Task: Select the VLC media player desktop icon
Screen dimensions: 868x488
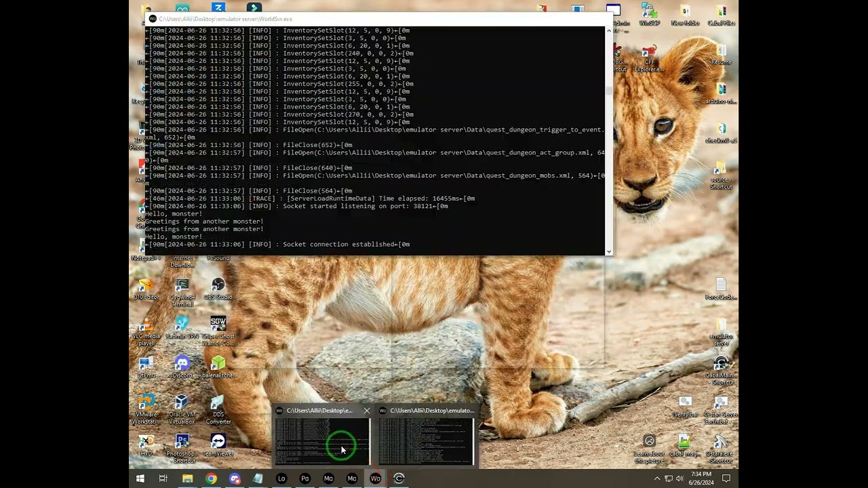Action: [x=146, y=331]
